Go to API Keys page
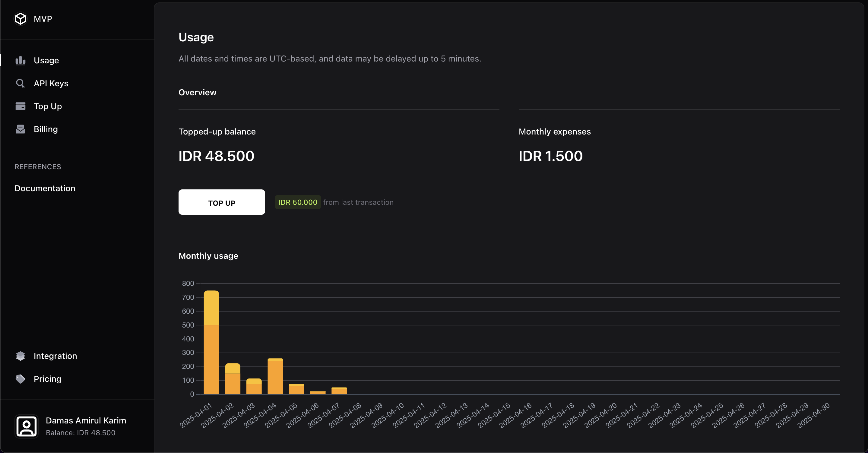Viewport: 868px width, 453px height. [51, 84]
